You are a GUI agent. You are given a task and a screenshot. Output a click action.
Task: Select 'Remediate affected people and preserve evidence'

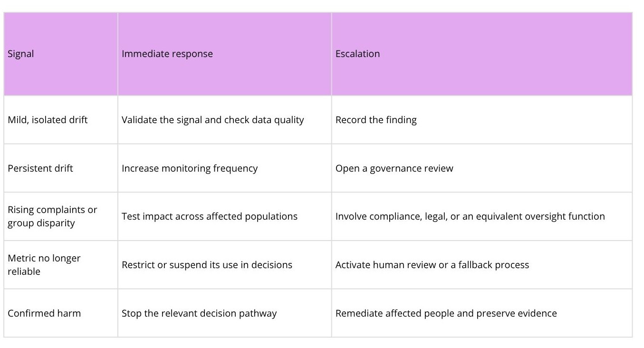(446, 313)
